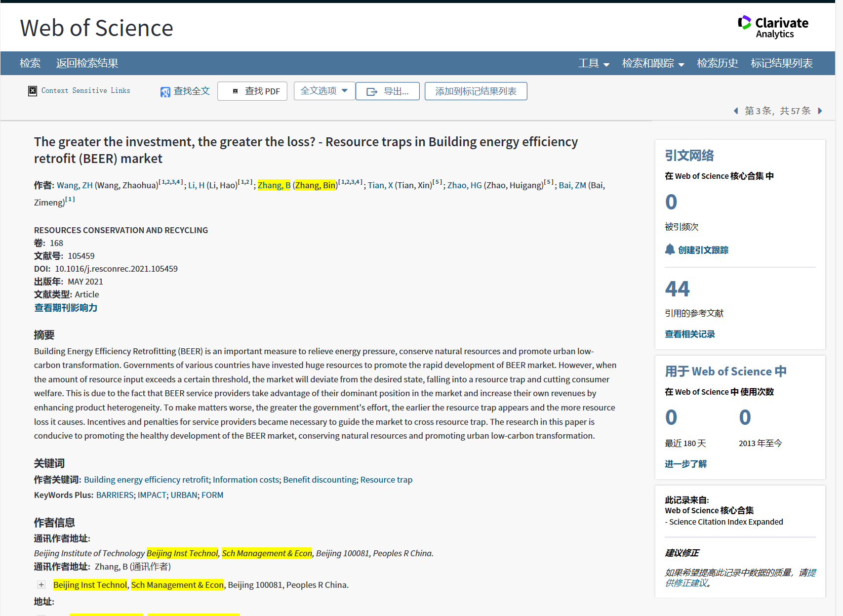
Task: Open the 查看相关记录 link
Action: [689, 334]
